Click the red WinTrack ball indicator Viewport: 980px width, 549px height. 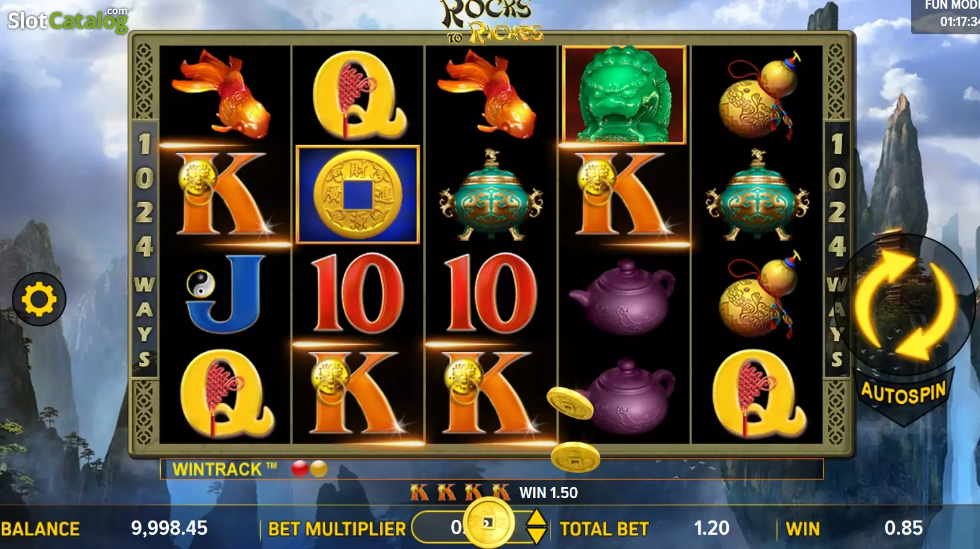pos(300,469)
